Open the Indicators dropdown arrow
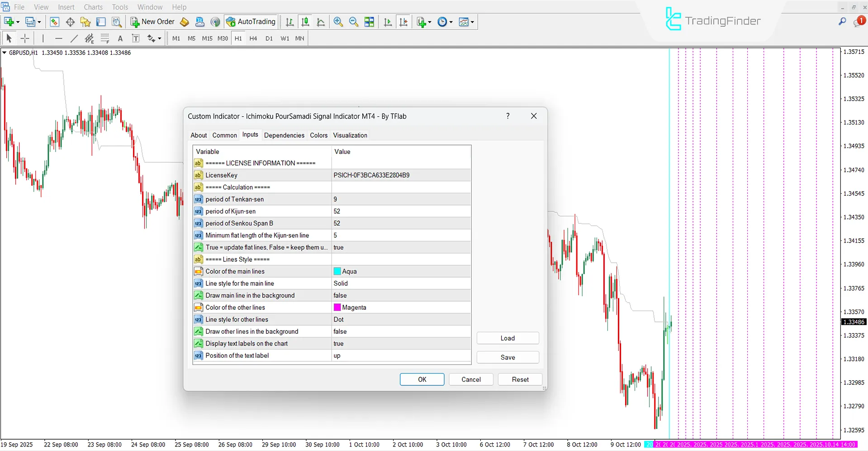 pos(429,22)
